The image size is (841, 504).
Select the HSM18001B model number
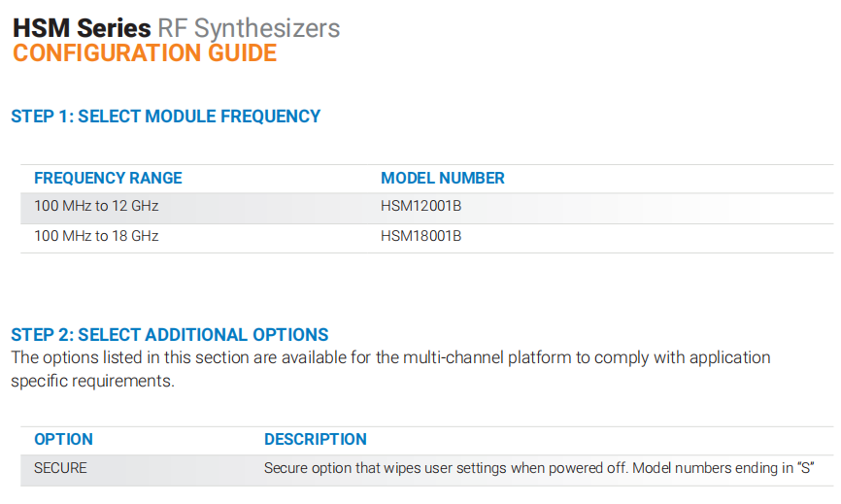(421, 236)
